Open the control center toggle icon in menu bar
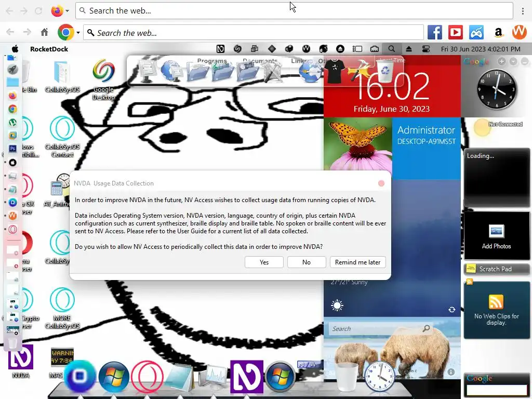 [426, 49]
